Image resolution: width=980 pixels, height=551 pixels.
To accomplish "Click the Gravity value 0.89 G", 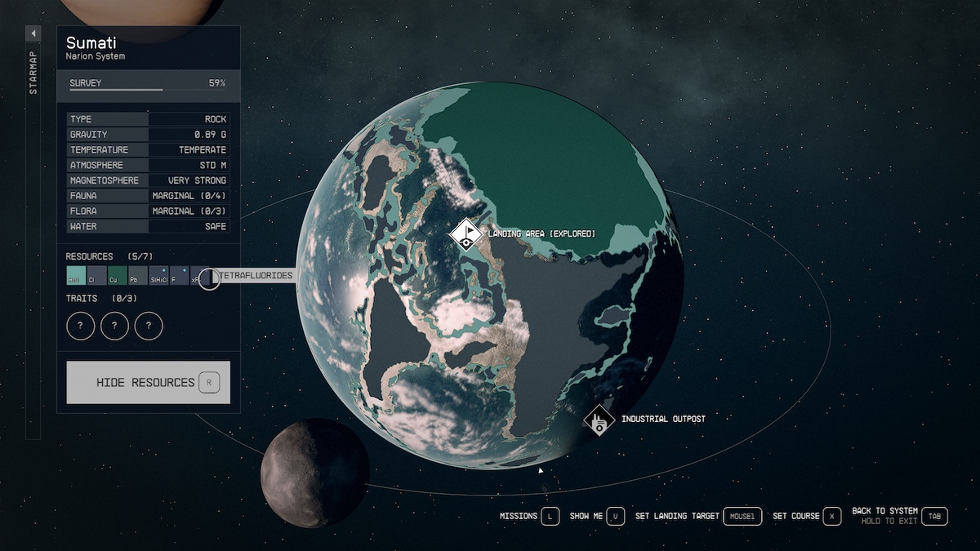I will click(x=210, y=135).
